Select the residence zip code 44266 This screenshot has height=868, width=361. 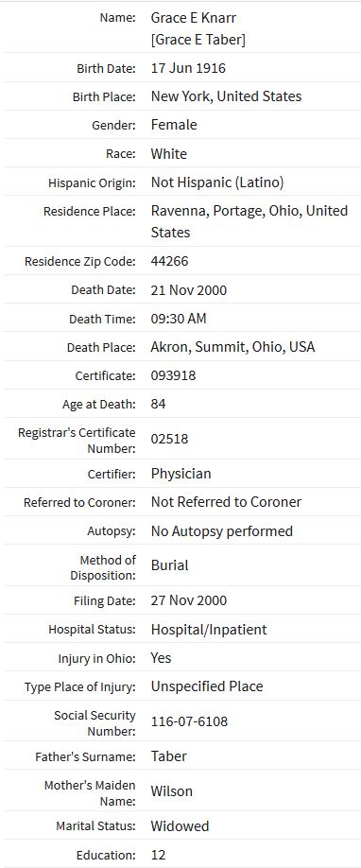pyautogui.click(x=169, y=261)
